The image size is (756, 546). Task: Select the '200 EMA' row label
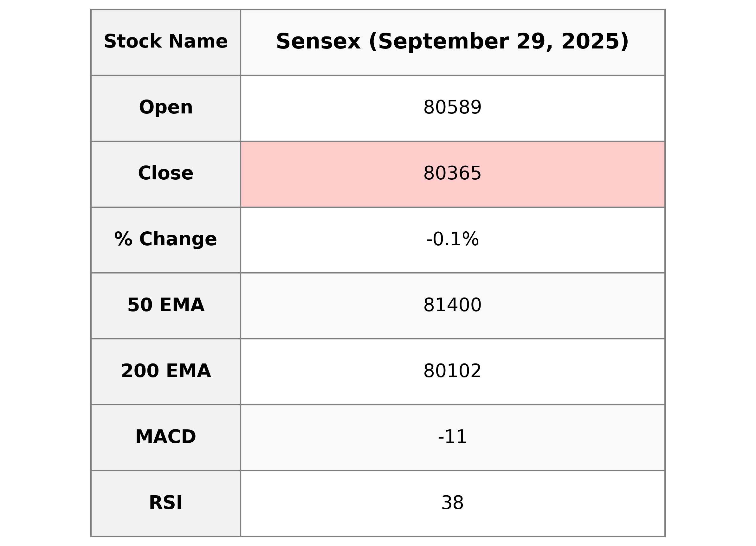[166, 371]
